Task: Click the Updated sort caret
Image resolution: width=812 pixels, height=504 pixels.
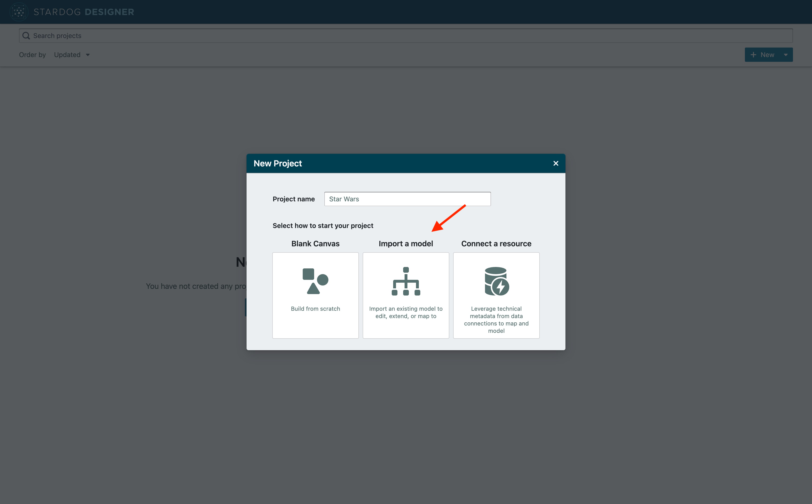Action: [x=88, y=55]
